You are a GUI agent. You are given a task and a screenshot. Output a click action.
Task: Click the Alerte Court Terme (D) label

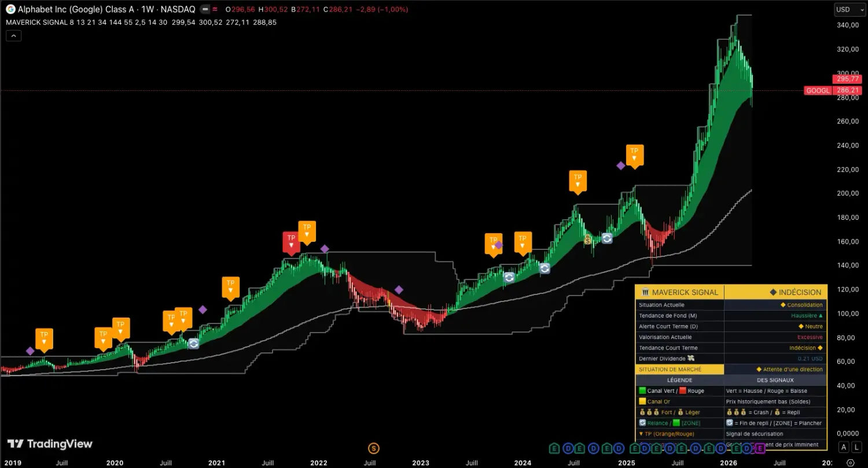(x=668, y=326)
